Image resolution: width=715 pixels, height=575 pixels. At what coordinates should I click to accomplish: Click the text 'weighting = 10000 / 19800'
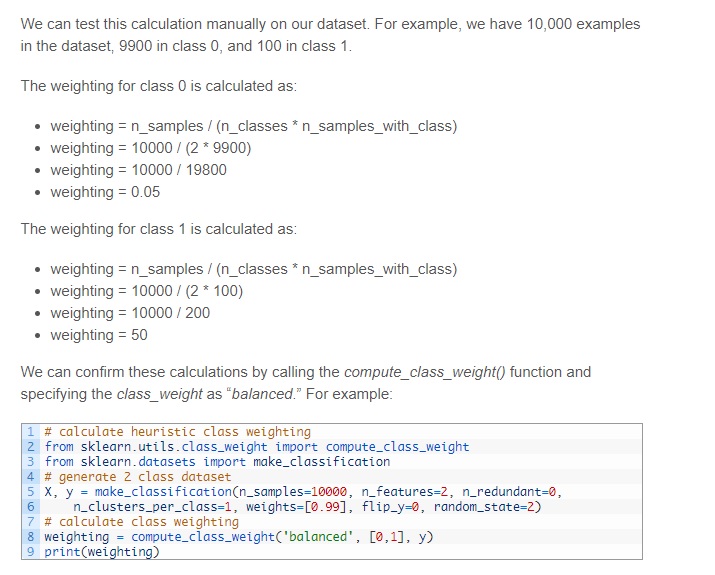click(x=138, y=170)
